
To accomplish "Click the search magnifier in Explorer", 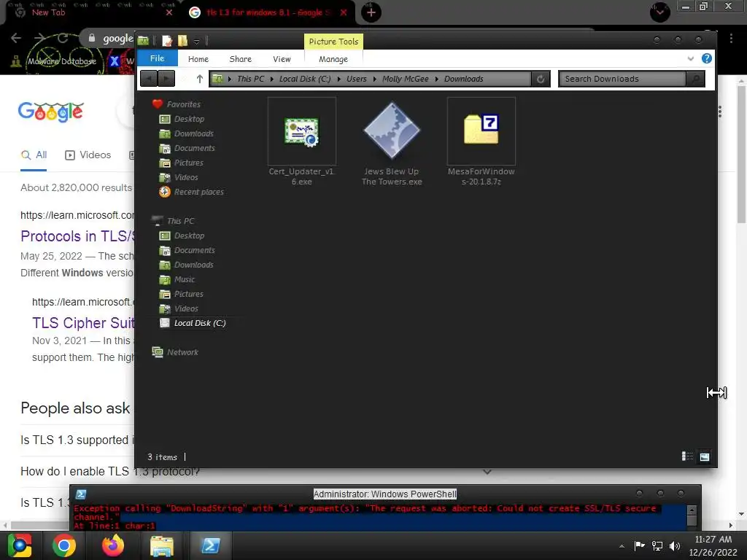I will coord(695,79).
